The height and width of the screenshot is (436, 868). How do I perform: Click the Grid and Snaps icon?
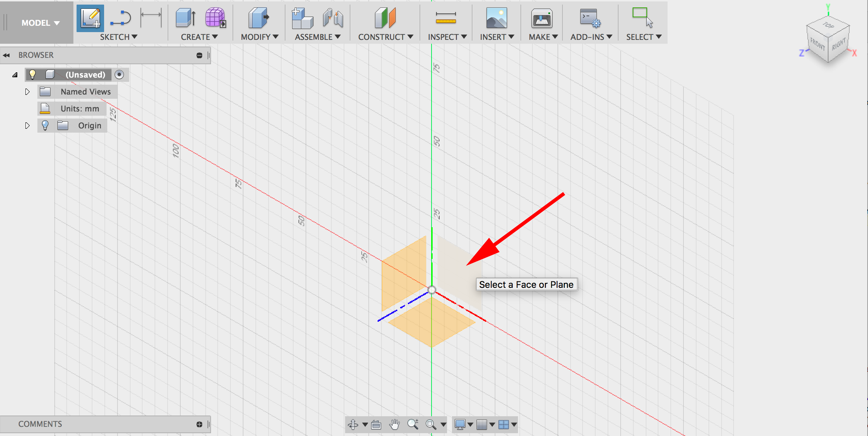click(482, 424)
